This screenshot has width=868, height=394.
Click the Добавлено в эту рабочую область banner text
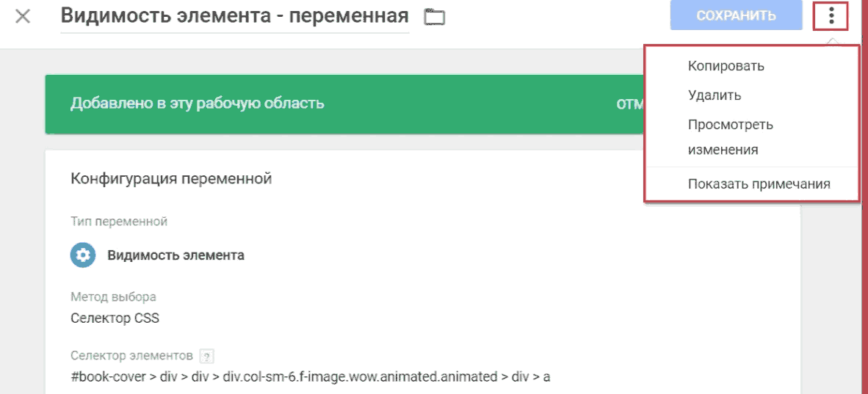(x=197, y=103)
